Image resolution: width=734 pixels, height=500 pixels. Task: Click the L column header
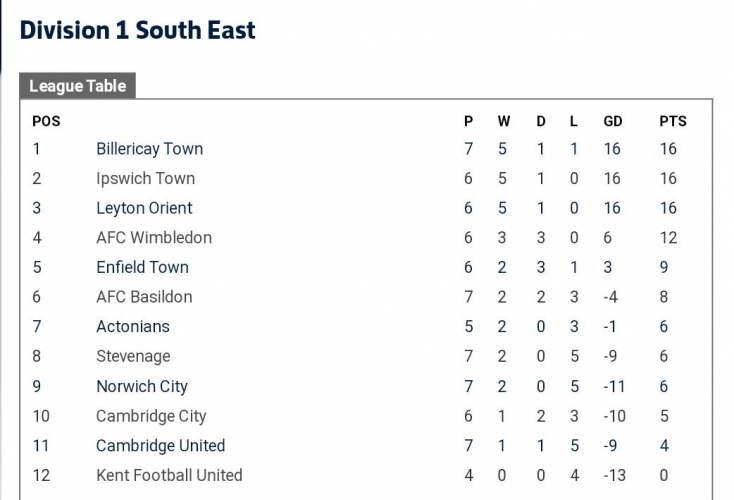tap(573, 121)
